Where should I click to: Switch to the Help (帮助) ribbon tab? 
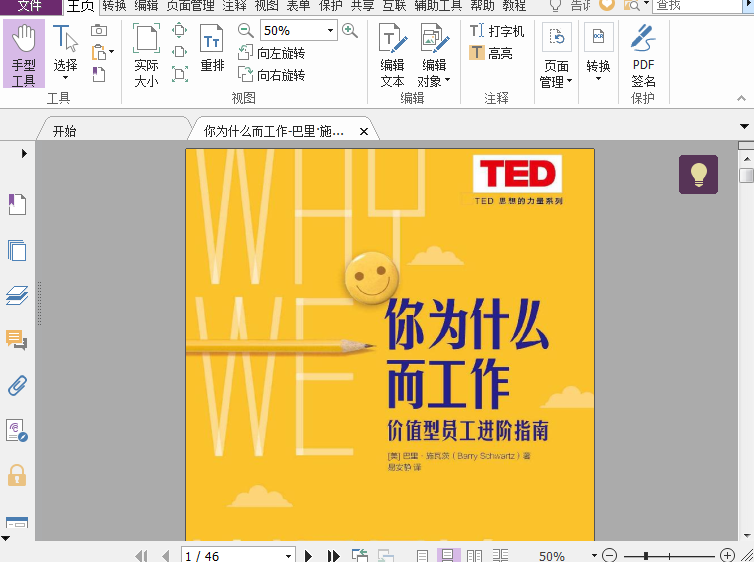click(482, 6)
